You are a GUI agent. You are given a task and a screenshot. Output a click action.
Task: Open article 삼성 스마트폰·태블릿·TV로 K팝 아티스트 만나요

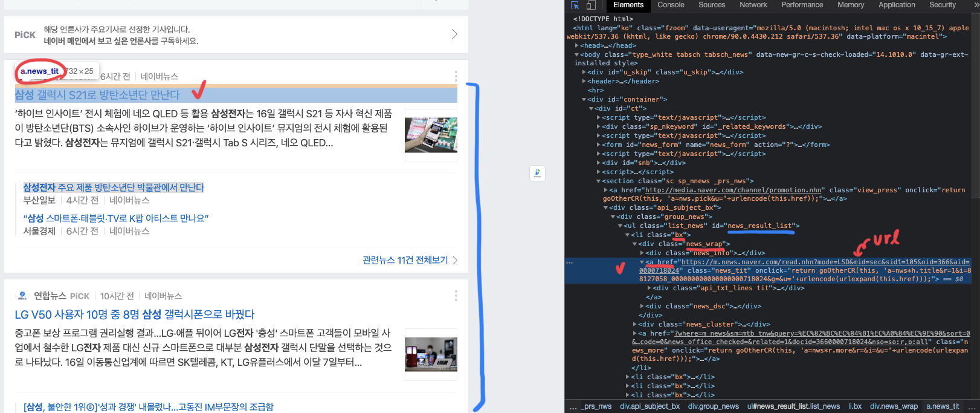pos(116,218)
